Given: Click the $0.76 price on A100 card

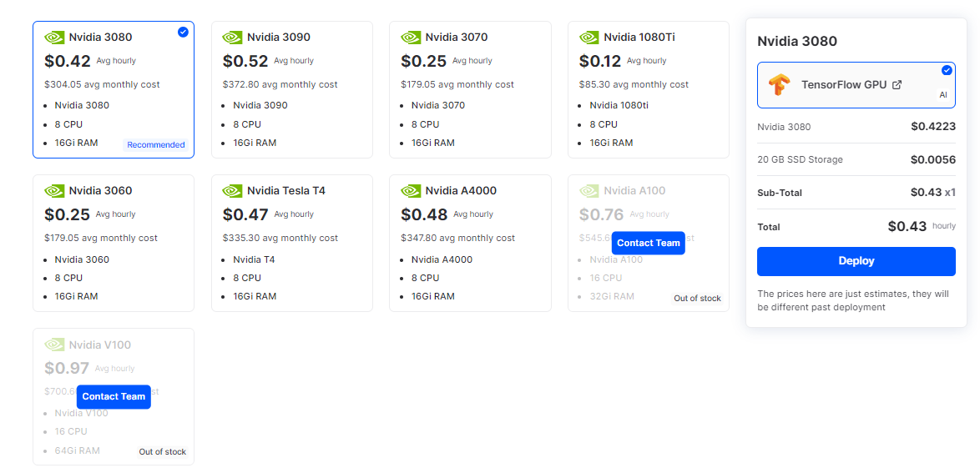Looking at the screenshot, I should 602,215.
